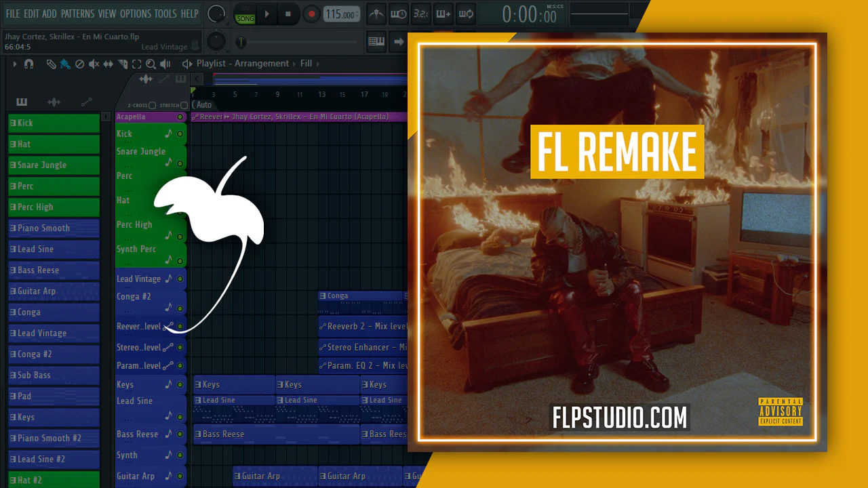Image resolution: width=868 pixels, height=488 pixels.
Task: Open the Fill pattern breadcrumb arrow
Action: point(319,64)
